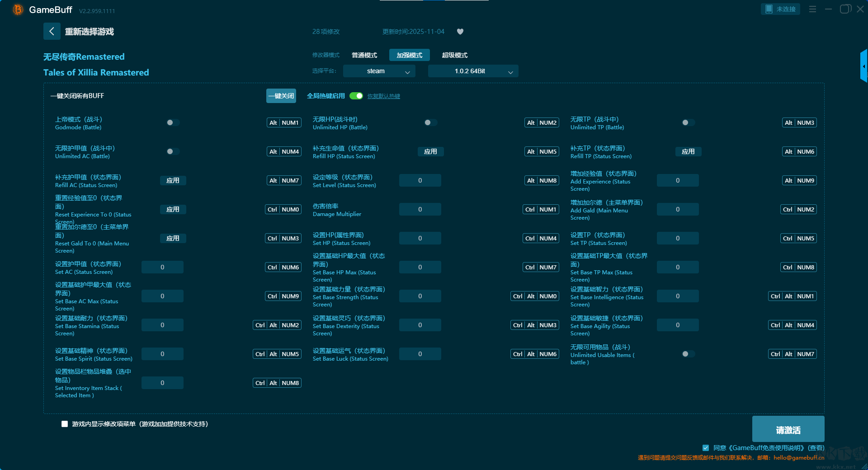Click the Ctrl Alt NUM7 hotkey
The width and height of the screenshot is (868, 470).
coord(793,354)
